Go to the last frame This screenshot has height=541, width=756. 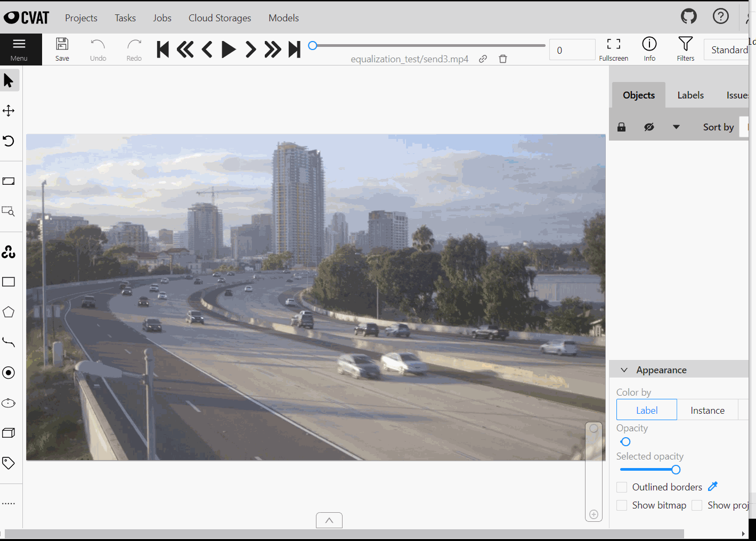[294, 50]
